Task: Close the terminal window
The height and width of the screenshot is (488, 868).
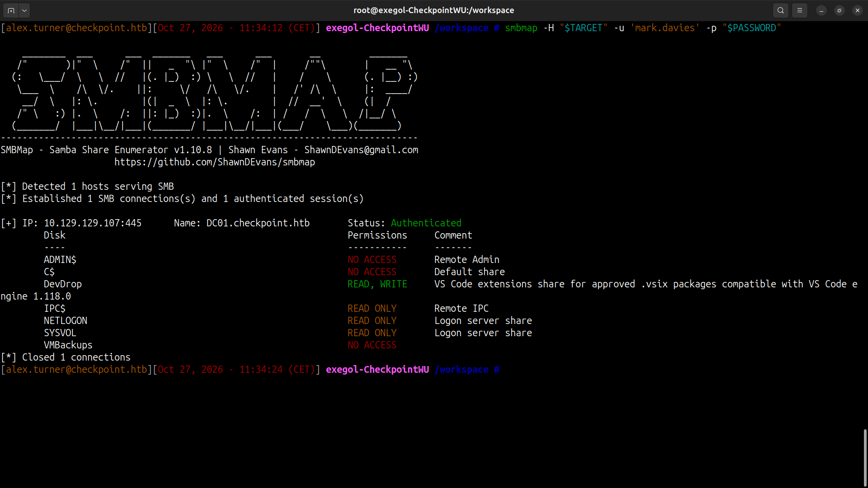Action: (858, 10)
